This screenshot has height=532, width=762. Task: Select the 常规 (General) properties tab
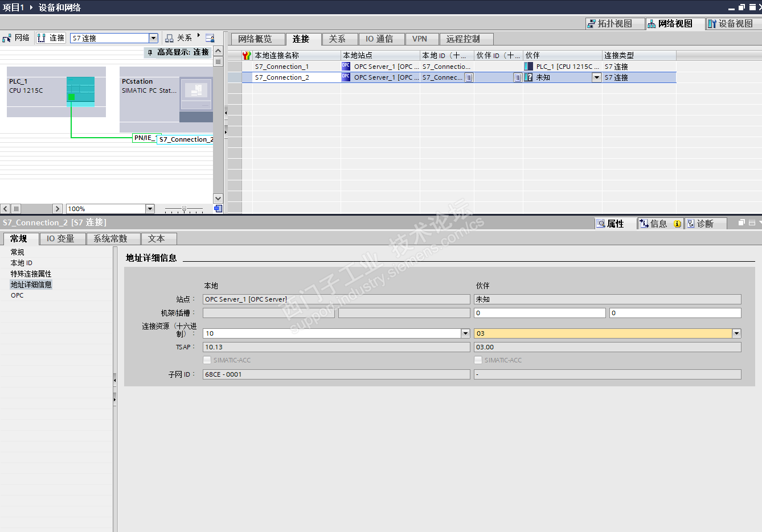point(20,238)
